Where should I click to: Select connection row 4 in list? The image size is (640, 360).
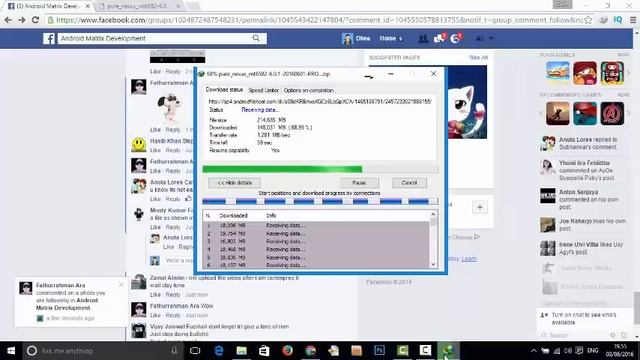pyautogui.click(x=316, y=249)
